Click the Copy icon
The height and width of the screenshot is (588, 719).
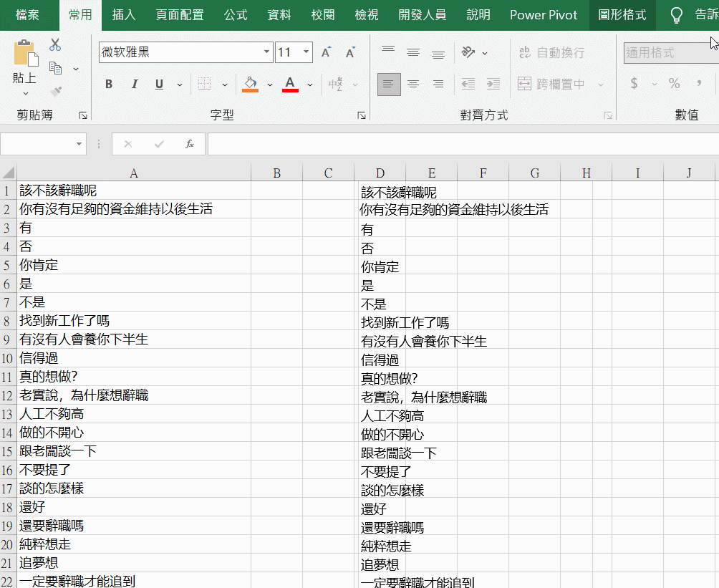click(55, 68)
